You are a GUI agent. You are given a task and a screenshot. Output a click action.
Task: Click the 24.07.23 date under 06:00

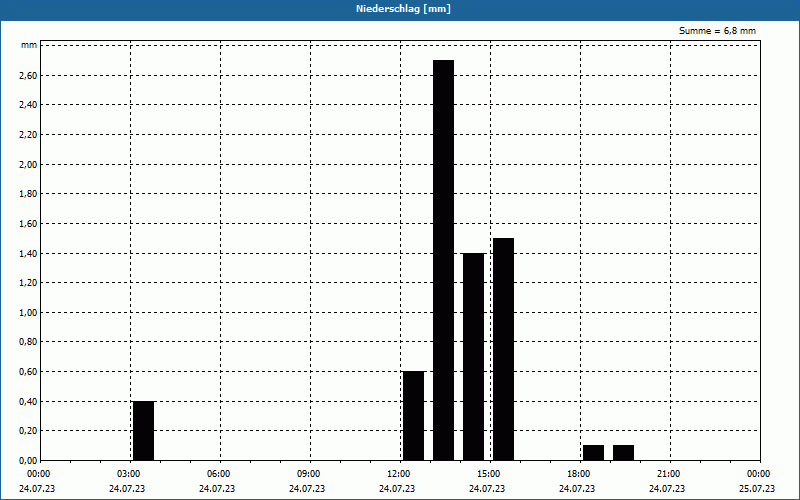[217, 488]
